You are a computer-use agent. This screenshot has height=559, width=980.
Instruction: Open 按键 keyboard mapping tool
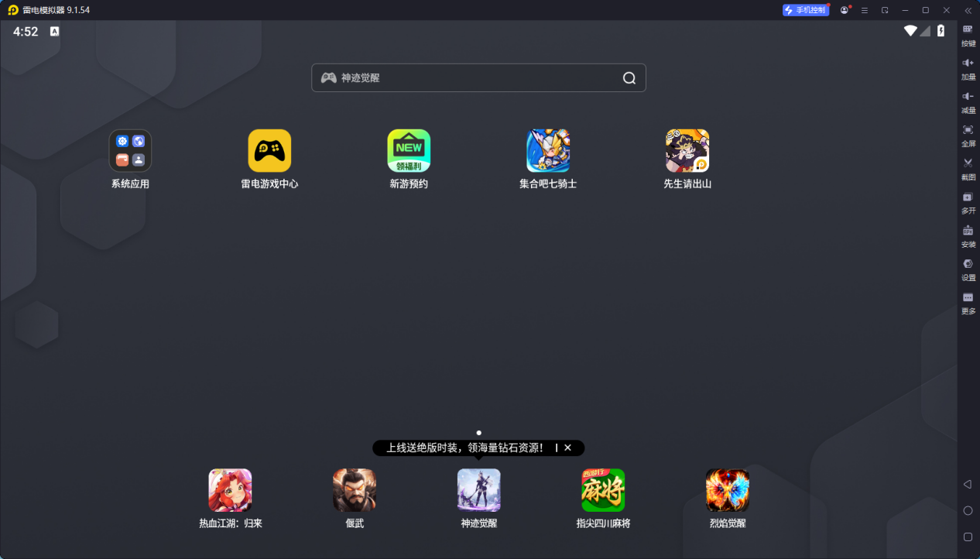coord(968,36)
